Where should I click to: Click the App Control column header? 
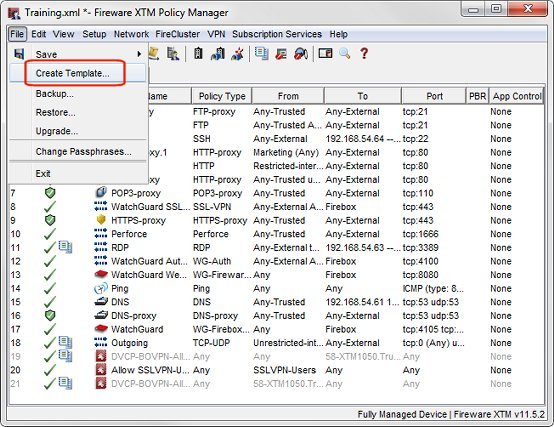(517, 96)
